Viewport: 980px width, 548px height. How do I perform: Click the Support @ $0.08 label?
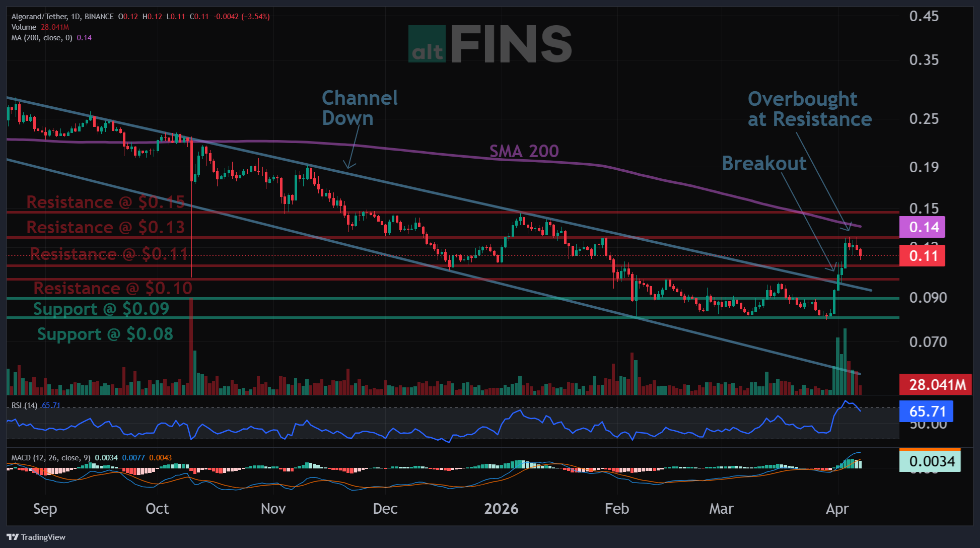[105, 334]
